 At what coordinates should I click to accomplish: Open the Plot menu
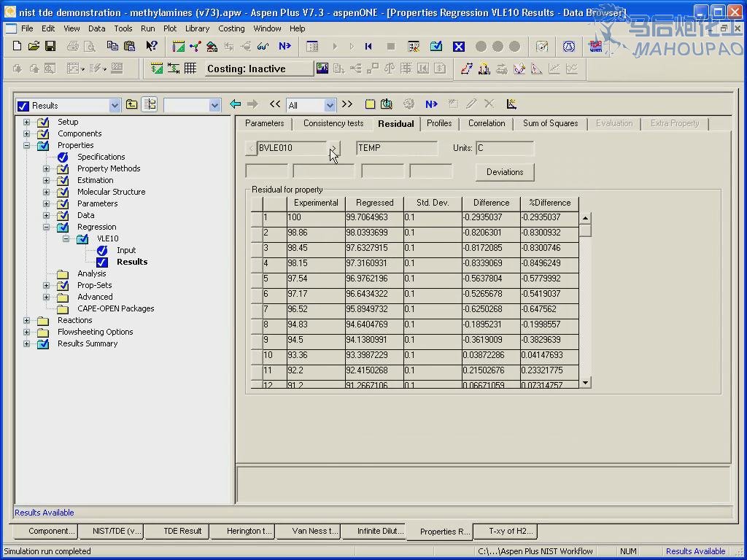click(170, 28)
